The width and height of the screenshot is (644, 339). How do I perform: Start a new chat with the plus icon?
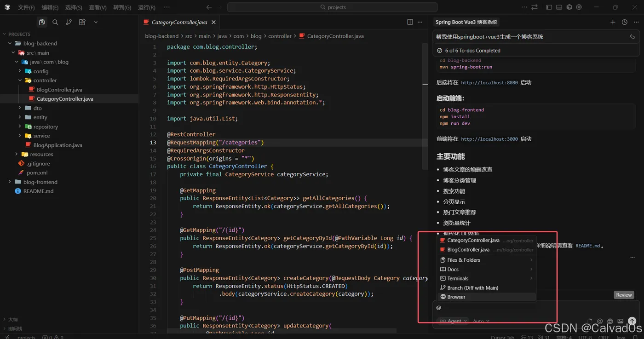(x=613, y=22)
